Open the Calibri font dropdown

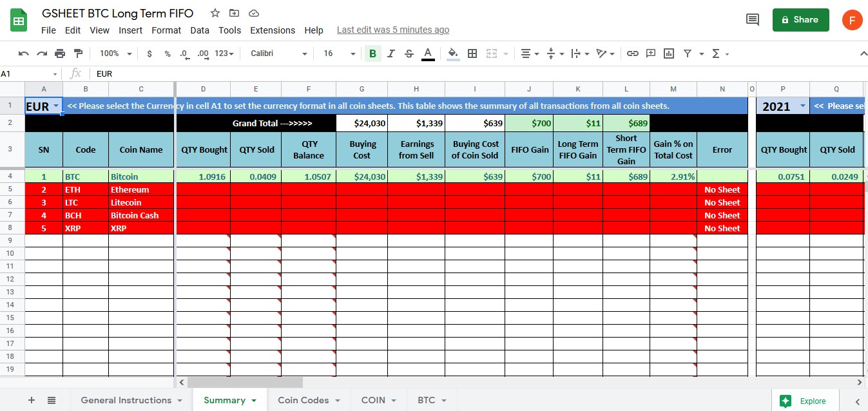click(x=278, y=53)
